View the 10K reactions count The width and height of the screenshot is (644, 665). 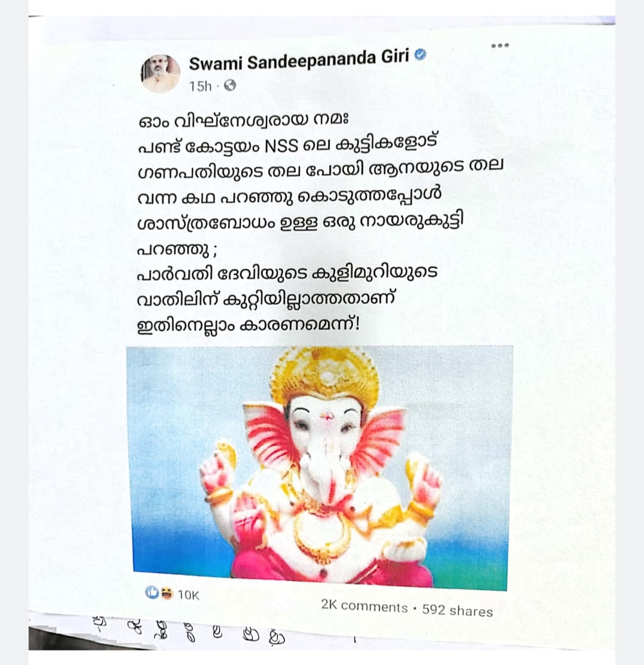(x=188, y=595)
